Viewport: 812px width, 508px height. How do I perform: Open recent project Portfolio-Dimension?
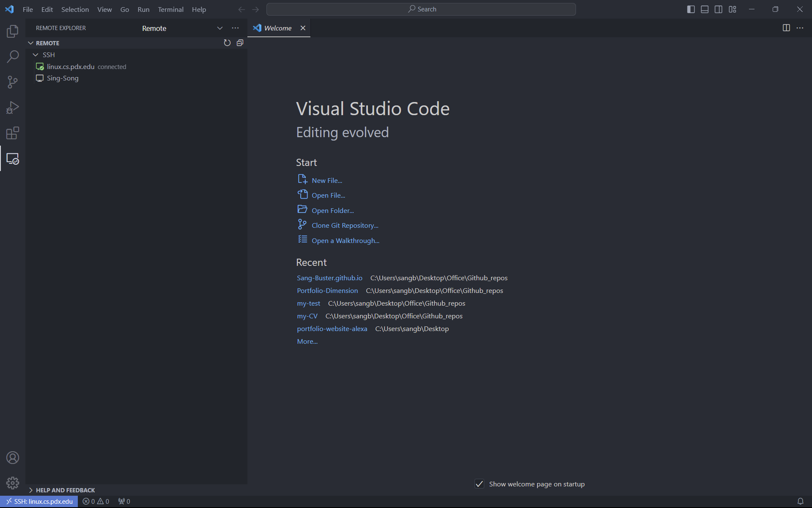[327, 291]
